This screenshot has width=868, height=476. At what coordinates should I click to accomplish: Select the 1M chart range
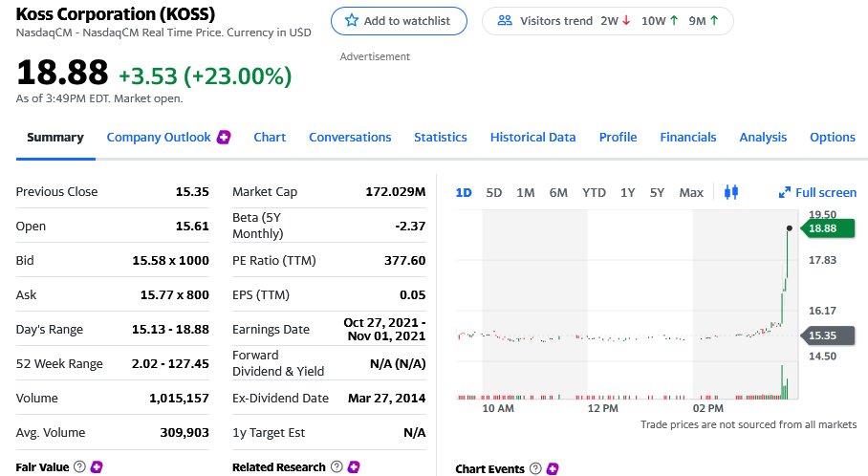click(x=526, y=193)
